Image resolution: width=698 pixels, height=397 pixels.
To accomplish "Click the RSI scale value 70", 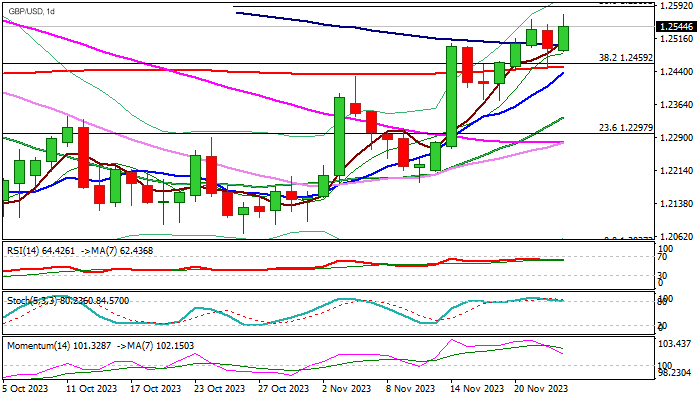I will tap(662, 257).
